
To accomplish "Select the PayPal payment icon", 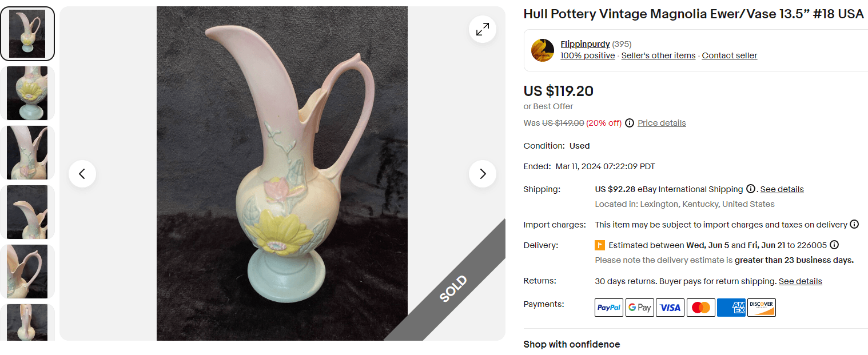I will 608,308.
